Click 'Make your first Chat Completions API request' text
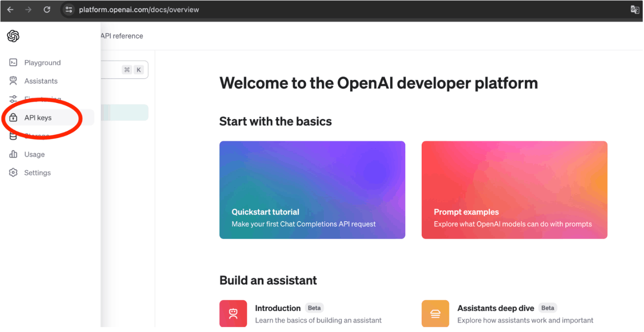Image resolution: width=644 pixels, height=332 pixels. [304, 224]
